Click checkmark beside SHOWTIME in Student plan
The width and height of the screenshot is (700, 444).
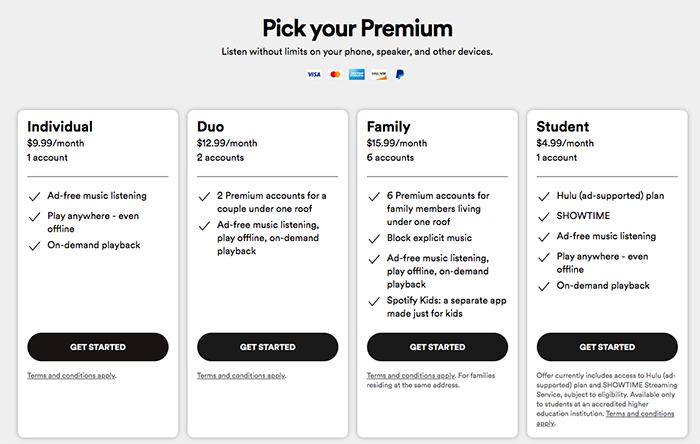543,216
